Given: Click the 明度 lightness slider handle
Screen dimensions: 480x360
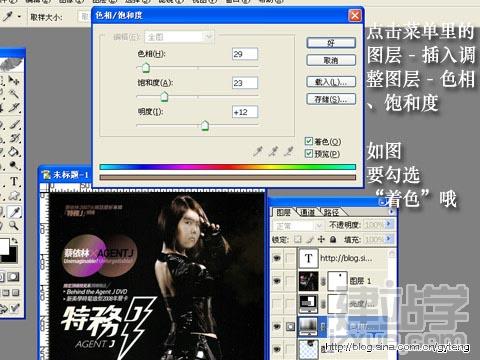Looking at the screenshot, I should point(205,125).
